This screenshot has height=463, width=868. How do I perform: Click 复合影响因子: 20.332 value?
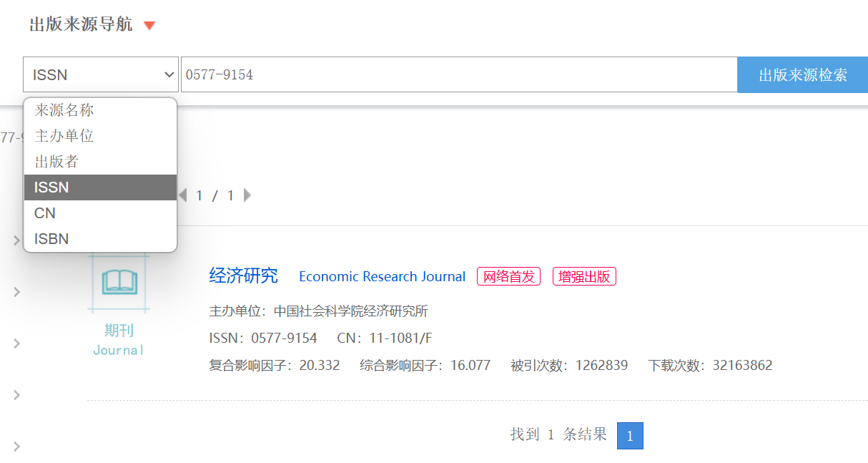pos(275,366)
